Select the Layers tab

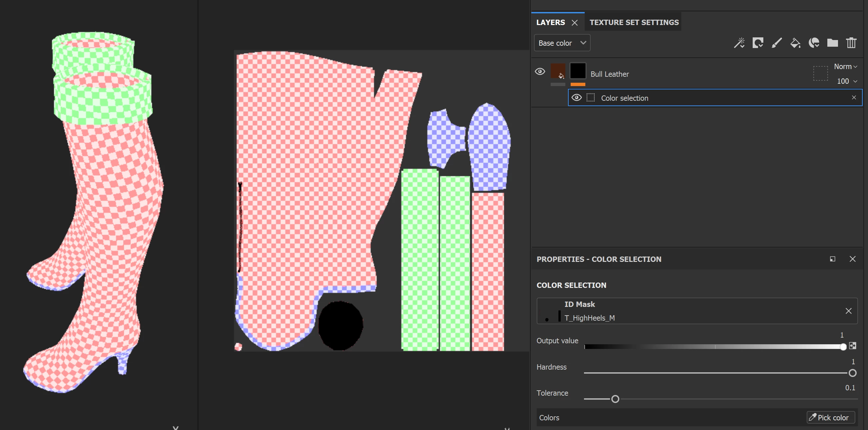pos(551,22)
